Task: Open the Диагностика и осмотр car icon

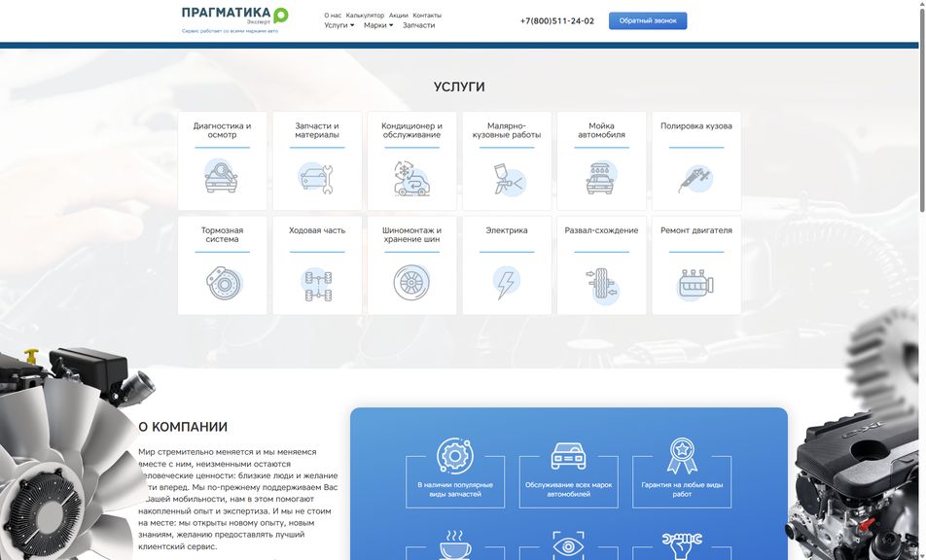Action: tap(222, 177)
